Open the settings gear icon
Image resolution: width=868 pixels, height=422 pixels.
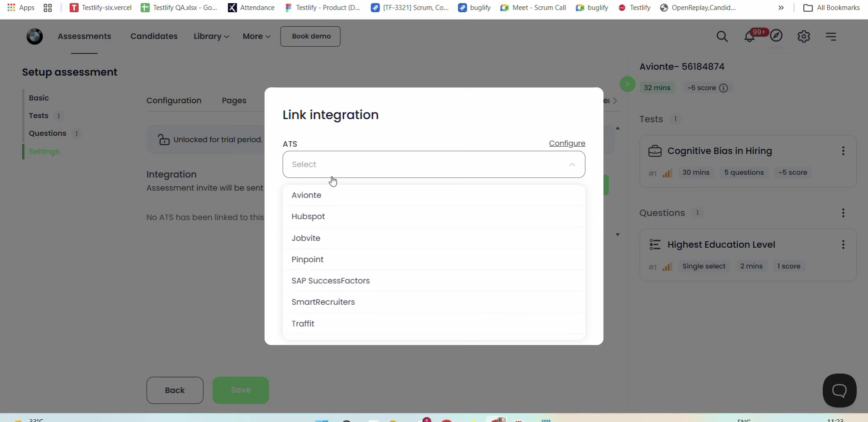[803, 36]
